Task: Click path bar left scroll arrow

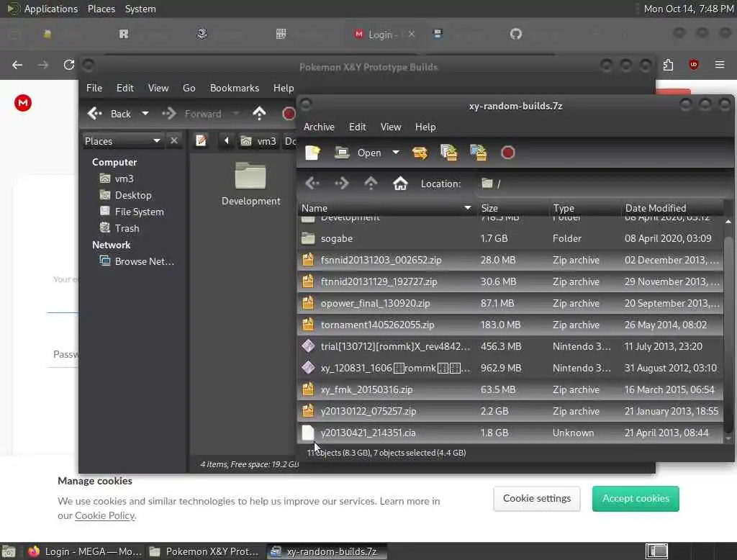Action: [227, 140]
